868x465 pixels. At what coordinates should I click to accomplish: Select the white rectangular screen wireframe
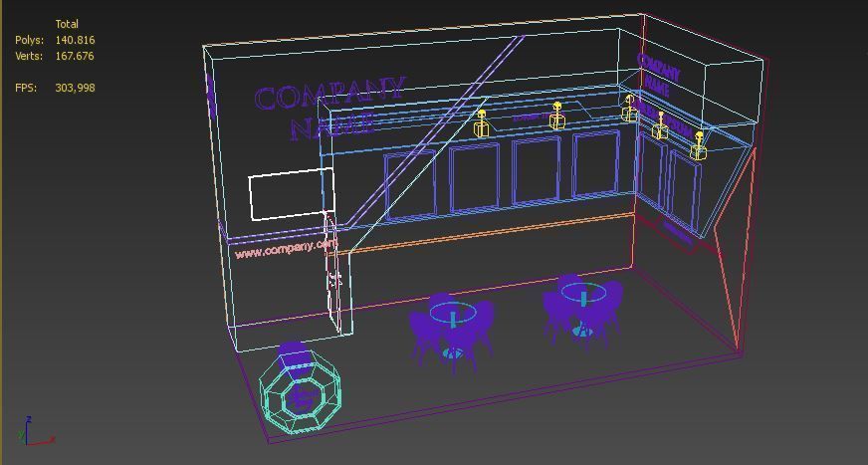coord(292,194)
